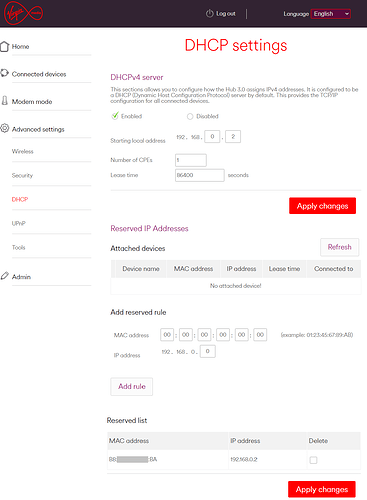The image size is (367, 500).
Task: Click the Log out power icon
Action: tap(209, 14)
